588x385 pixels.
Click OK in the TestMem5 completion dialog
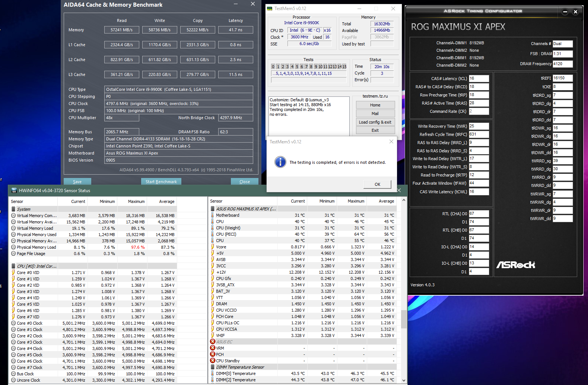[378, 184]
